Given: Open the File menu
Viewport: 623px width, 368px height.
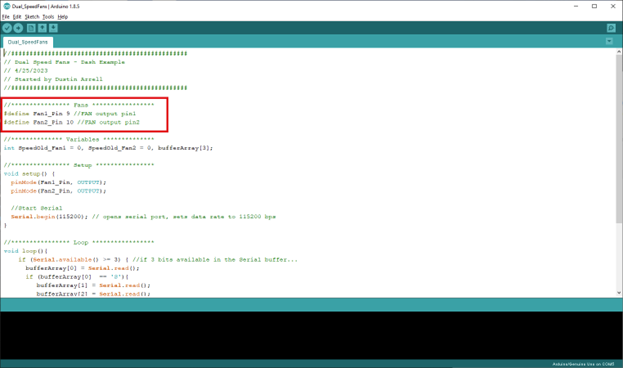Looking at the screenshot, I should [6, 17].
